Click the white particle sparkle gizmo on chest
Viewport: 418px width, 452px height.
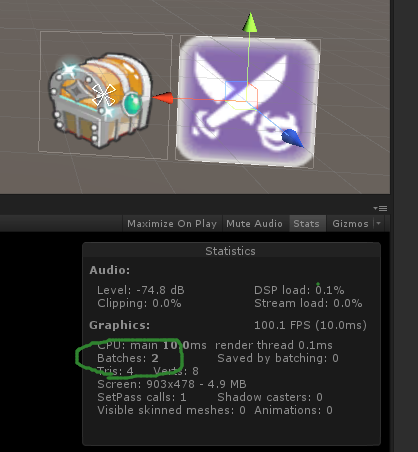(104, 95)
